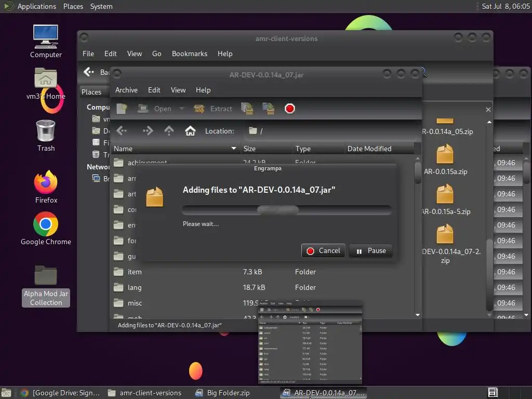This screenshot has width=532, height=399.
Task: Sort by the Size column header
Action: click(267, 149)
